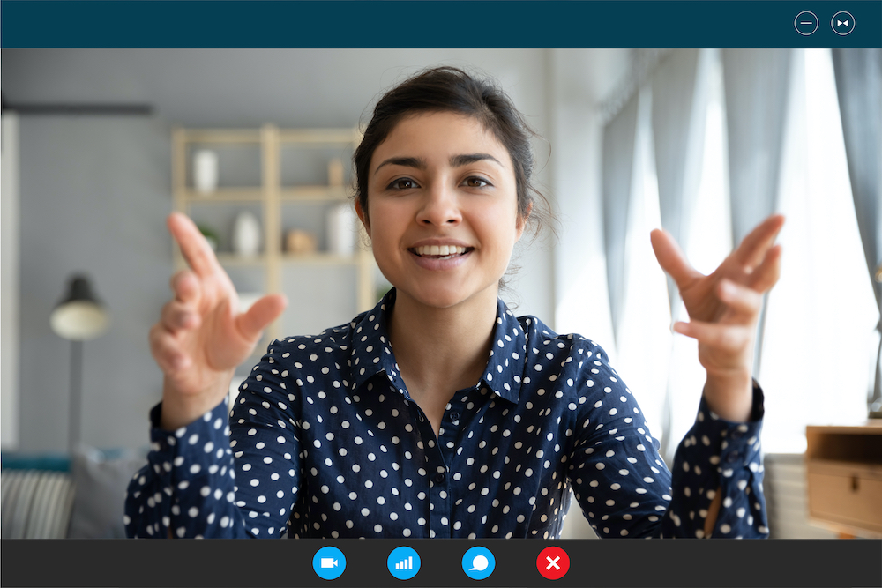View network quality via the signal bars button
The height and width of the screenshot is (588, 882).
click(x=404, y=562)
